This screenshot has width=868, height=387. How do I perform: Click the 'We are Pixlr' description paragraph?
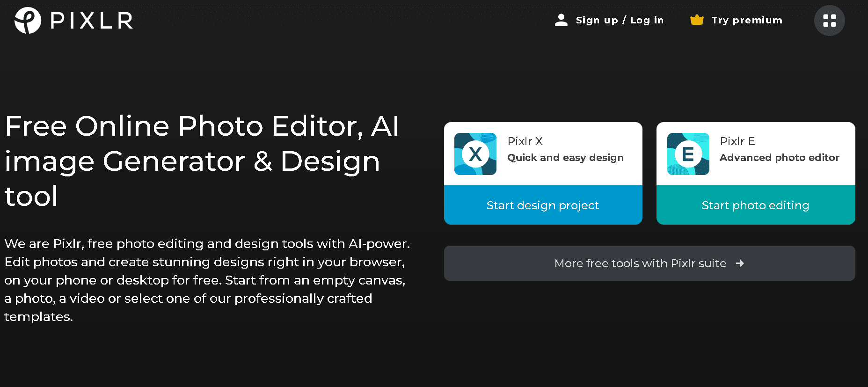point(207,280)
